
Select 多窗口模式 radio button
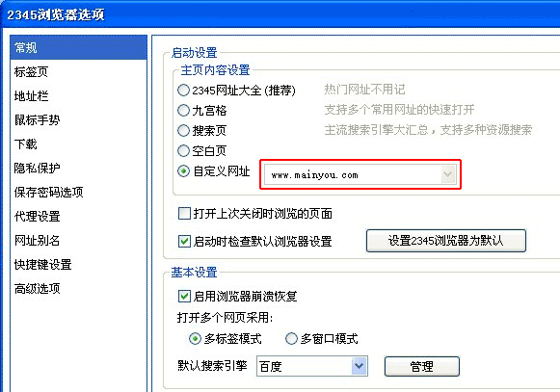291,338
